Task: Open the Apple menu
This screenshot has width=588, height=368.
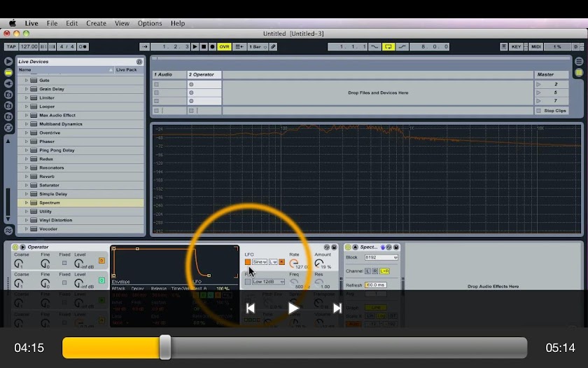Action: pos(13,23)
